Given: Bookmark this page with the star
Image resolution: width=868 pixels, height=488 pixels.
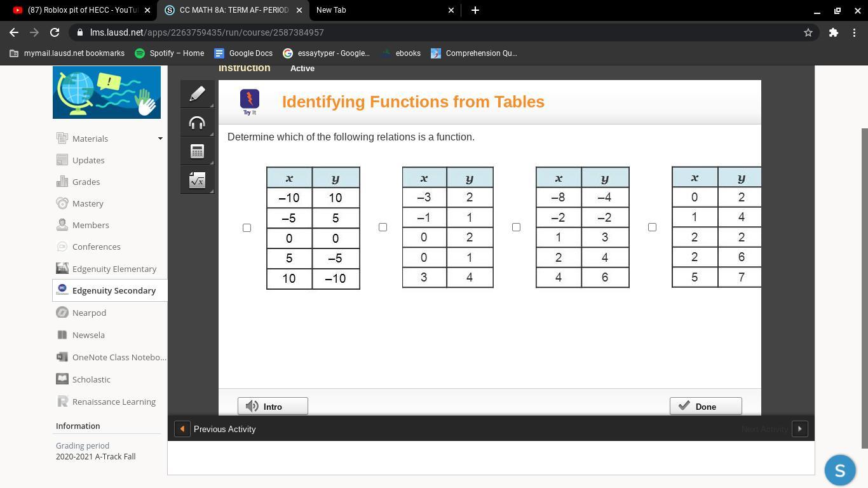Looking at the screenshot, I should 808,32.
